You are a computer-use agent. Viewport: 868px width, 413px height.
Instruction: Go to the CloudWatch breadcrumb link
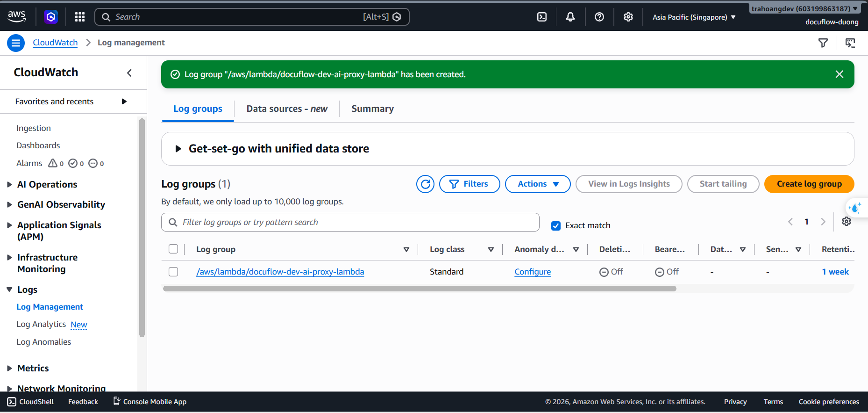[55, 43]
